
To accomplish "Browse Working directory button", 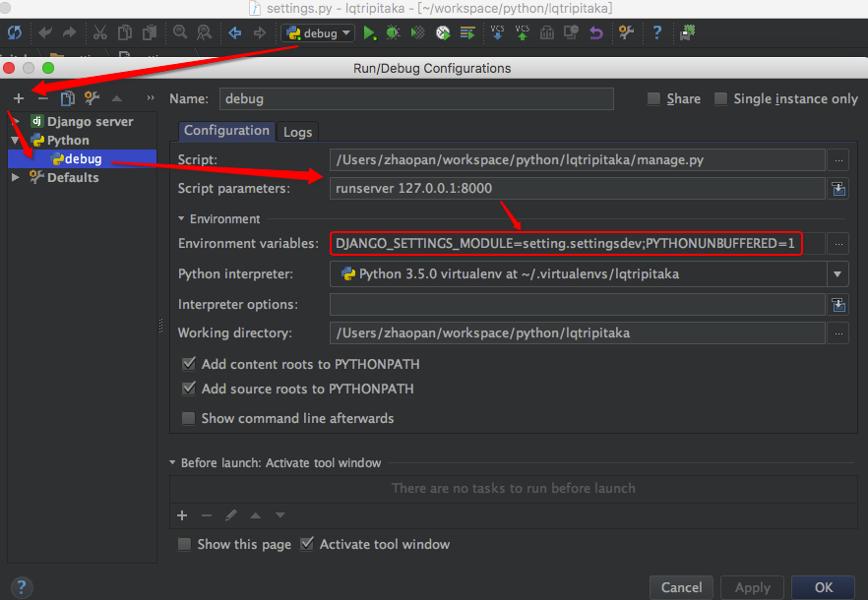I will click(x=838, y=333).
